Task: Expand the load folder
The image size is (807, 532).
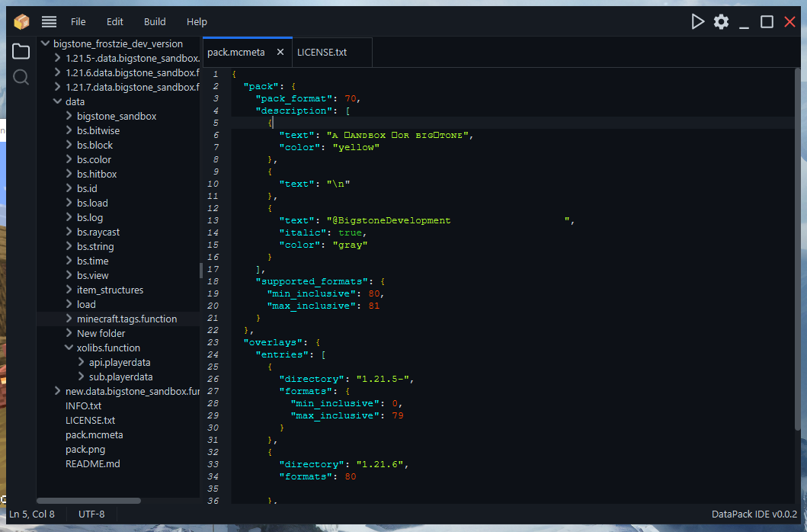Action: click(x=69, y=304)
